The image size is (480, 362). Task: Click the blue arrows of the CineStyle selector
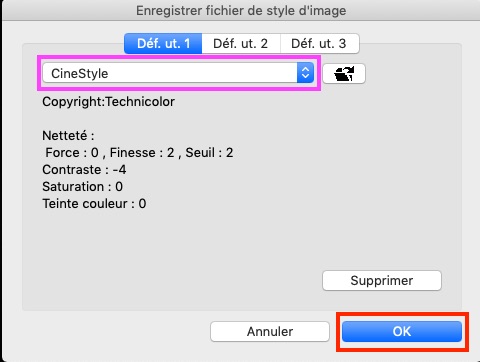(x=305, y=73)
